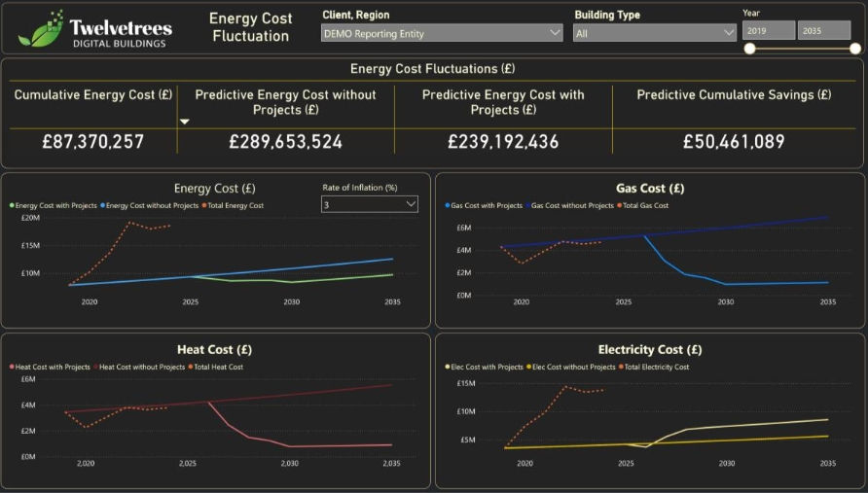Click the Energy Cost Fluctuations (£) table title
The height and width of the screenshot is (493, 868).
click(x=433, y=69)
